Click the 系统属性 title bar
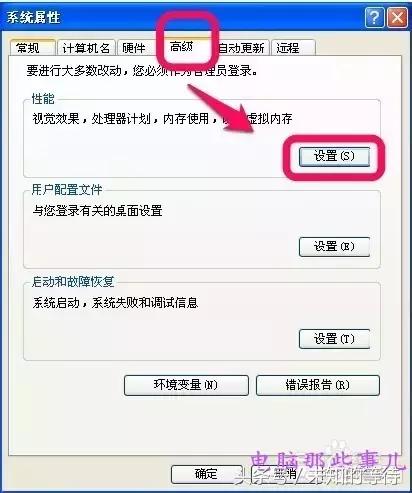The height and width of the screenshot is (493, 412). [183, 17]
